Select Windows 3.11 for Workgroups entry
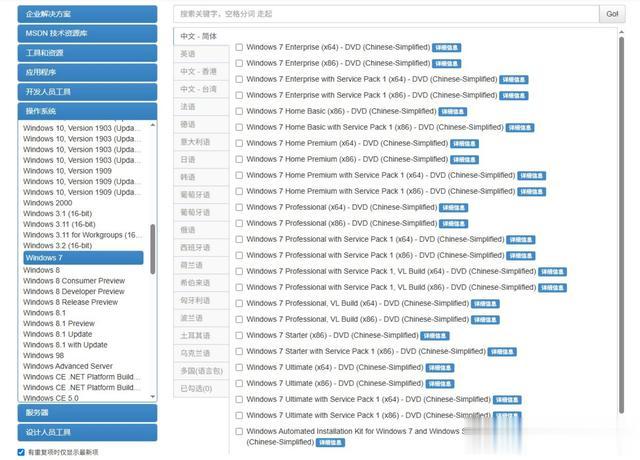Image resolution: width=640 pixels, height=460 pixels. coord(82,235)
